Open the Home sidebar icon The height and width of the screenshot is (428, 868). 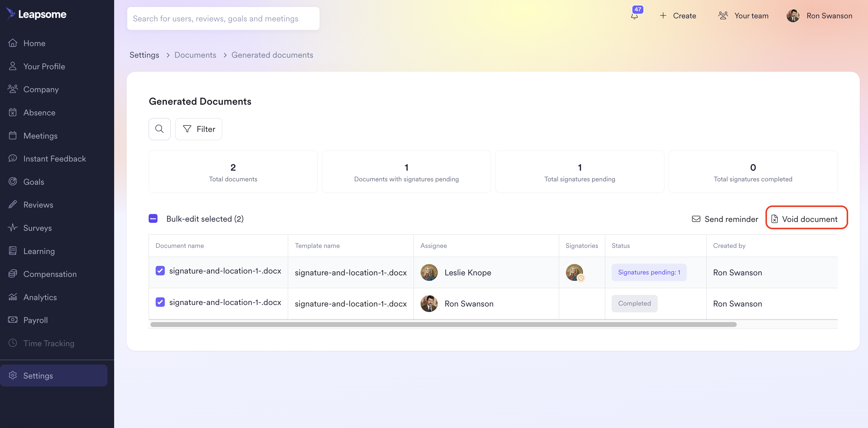(13, 43)
